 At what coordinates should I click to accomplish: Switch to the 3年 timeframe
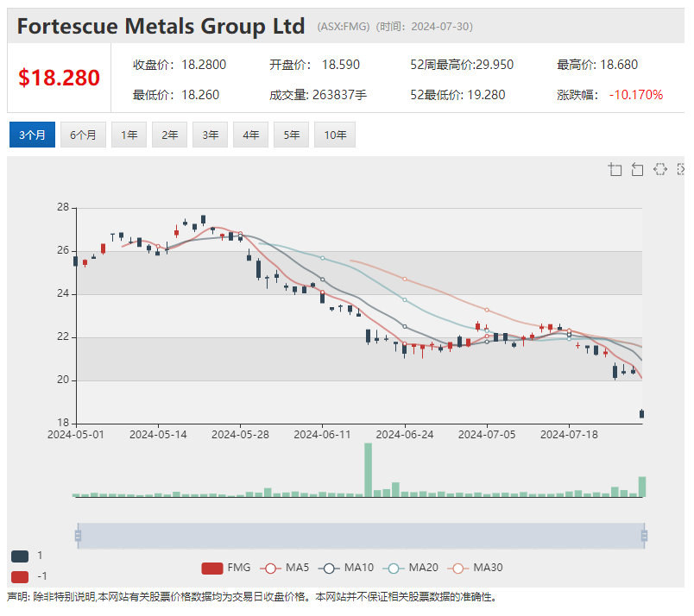(x=210, y=135)
